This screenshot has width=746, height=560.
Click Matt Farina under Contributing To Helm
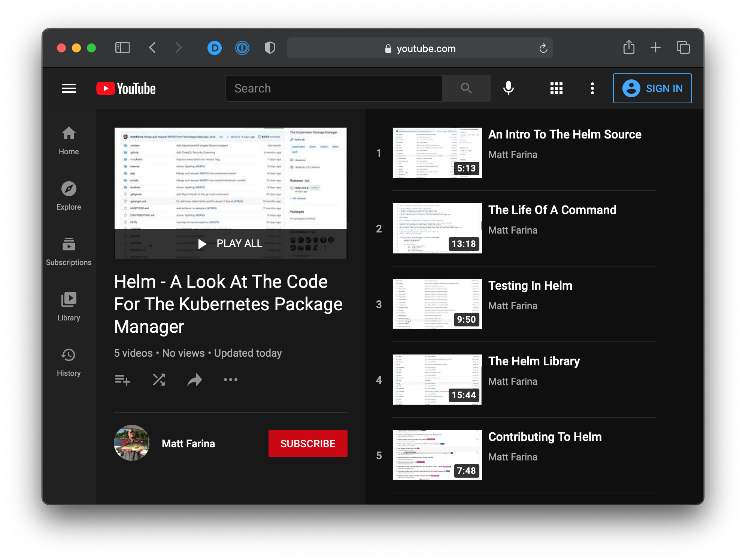[x=513, y=457]
